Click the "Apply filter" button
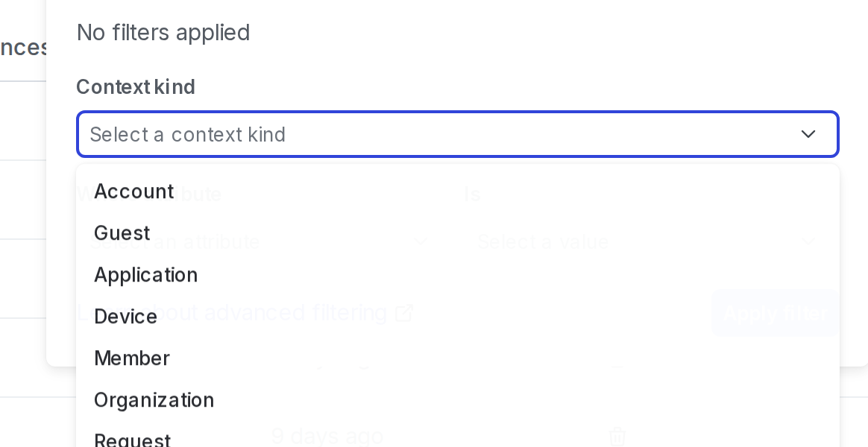Viewport: 868px width, 447px height. (x=775, y=313)
